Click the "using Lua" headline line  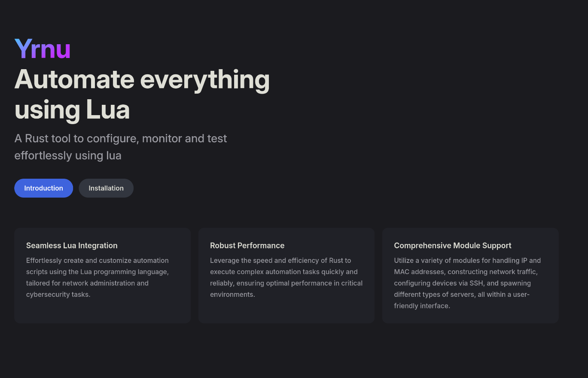[72, 110]
